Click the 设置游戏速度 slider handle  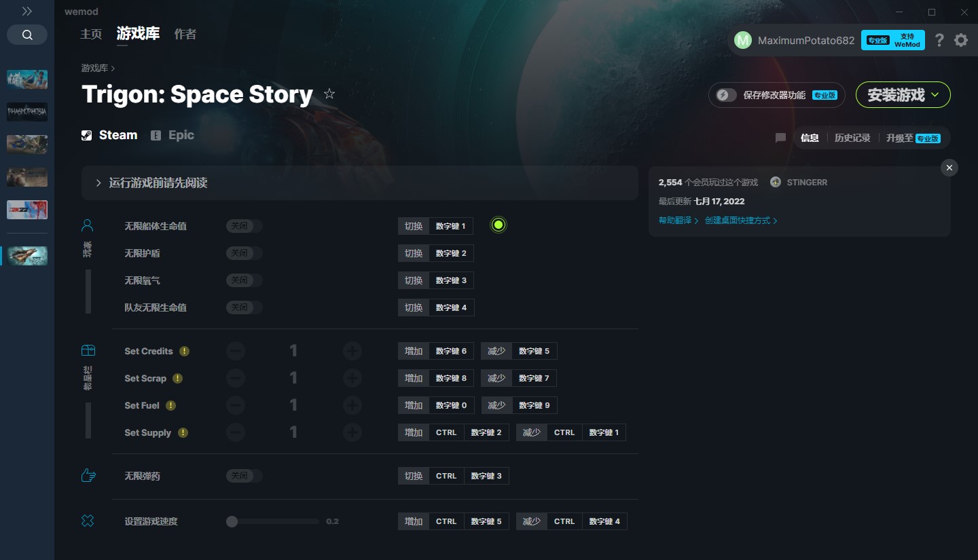pyautogui.click(x=232, y=521)
